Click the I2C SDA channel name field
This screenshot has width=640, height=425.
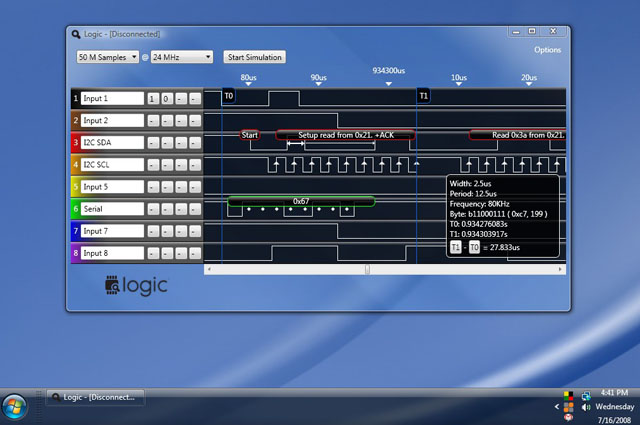[x=111, y=143]
